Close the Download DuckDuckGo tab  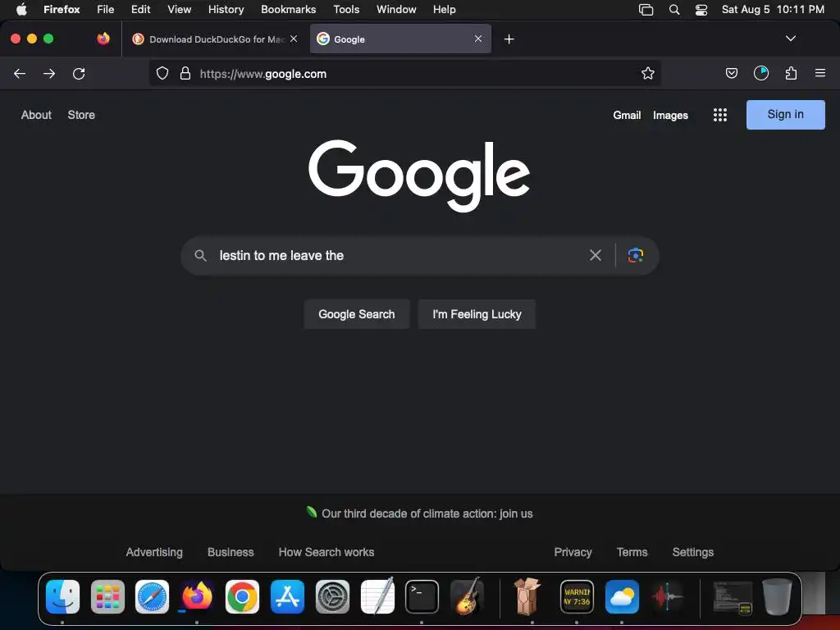tap(294, 39)
